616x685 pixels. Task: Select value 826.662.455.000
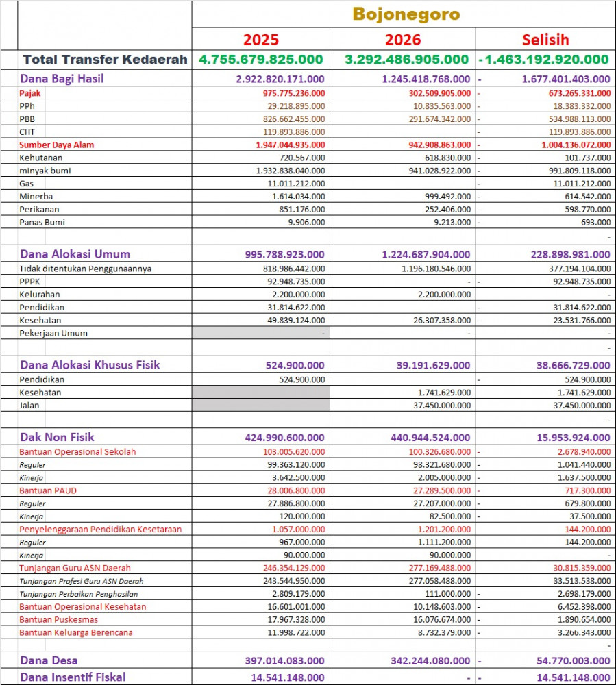click(294, 119)
